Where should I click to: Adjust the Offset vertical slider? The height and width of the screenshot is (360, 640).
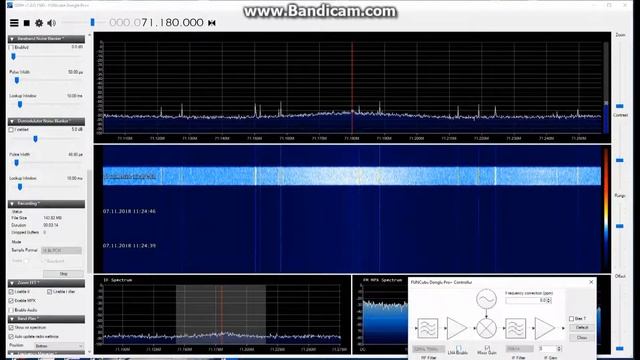(620, 349)
